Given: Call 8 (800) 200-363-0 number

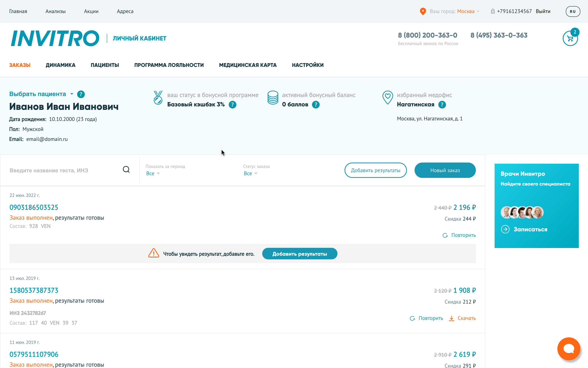Looking at the screenshot, I should click(427, 35).
